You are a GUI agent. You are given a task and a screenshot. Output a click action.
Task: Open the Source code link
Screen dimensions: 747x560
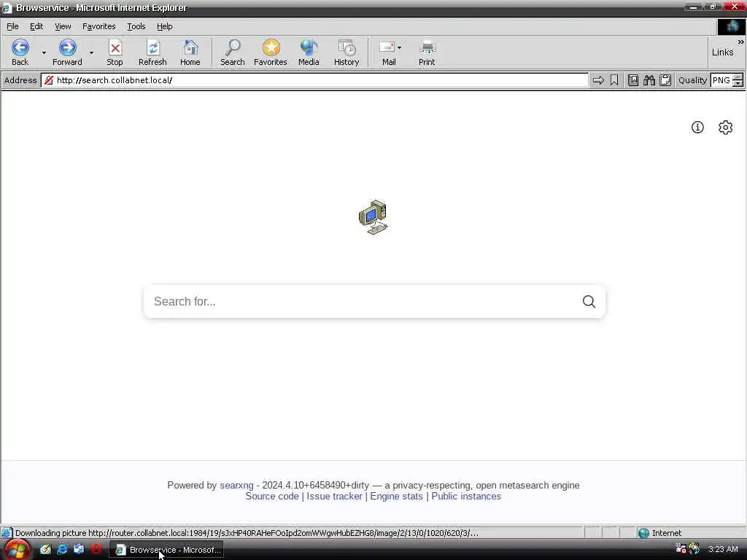272,496
